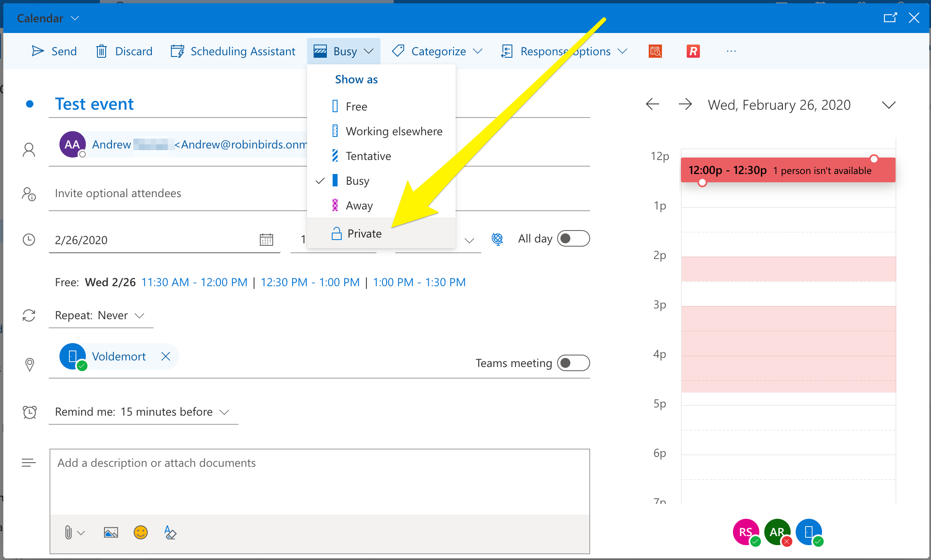Open the orange calendar search add-in icon

655,51
